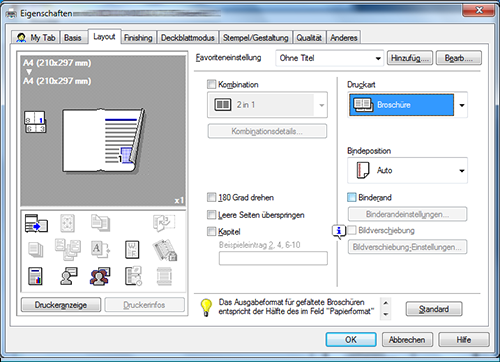Viewport: 500px width, 362px height.
Task: Click the Druckeranzeige button
Action: 61,305
